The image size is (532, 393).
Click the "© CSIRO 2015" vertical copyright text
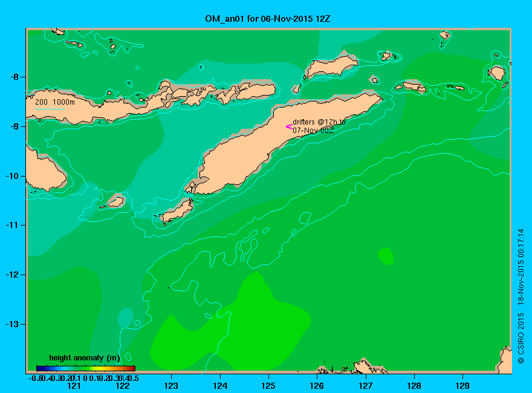point(521,339)
